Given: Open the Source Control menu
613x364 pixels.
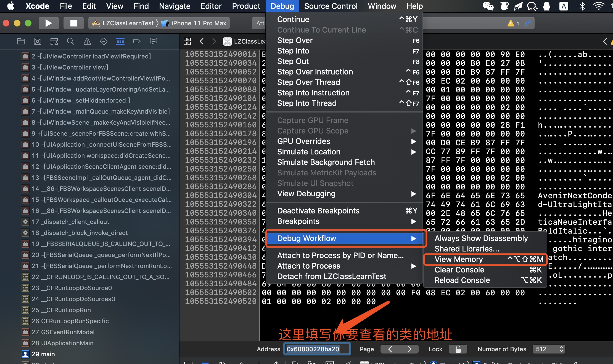Looking at the screenshot, I should 331,6.
